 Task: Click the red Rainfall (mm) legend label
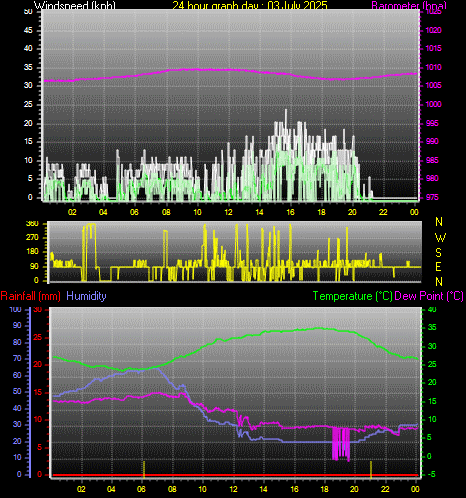pyautogui.click(x=31, y=296)
